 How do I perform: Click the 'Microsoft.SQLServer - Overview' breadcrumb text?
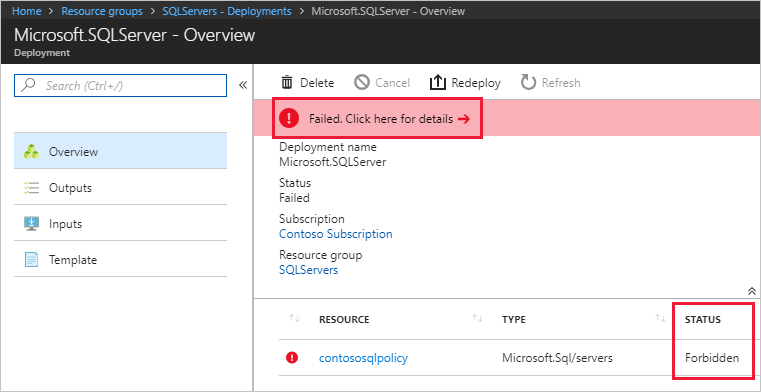[388, 11]
